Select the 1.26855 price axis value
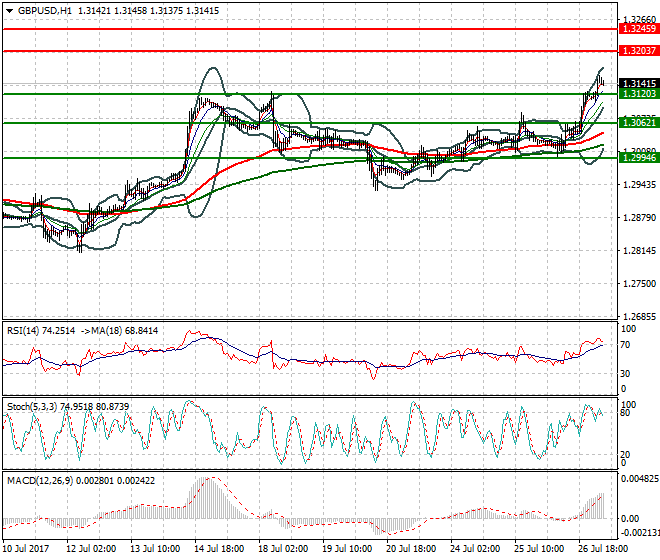Image resolution: width=660 pixels, height=560 pixels. click(x=639, y=317)
